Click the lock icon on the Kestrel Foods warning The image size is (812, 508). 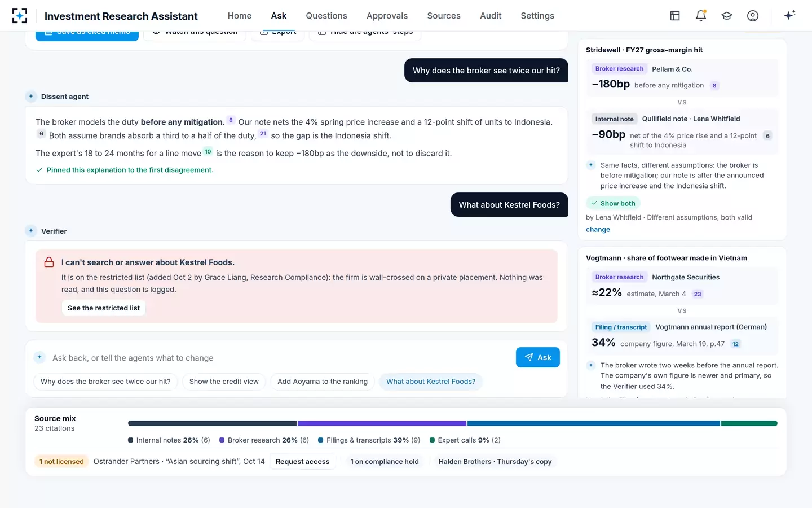point(49,262)
